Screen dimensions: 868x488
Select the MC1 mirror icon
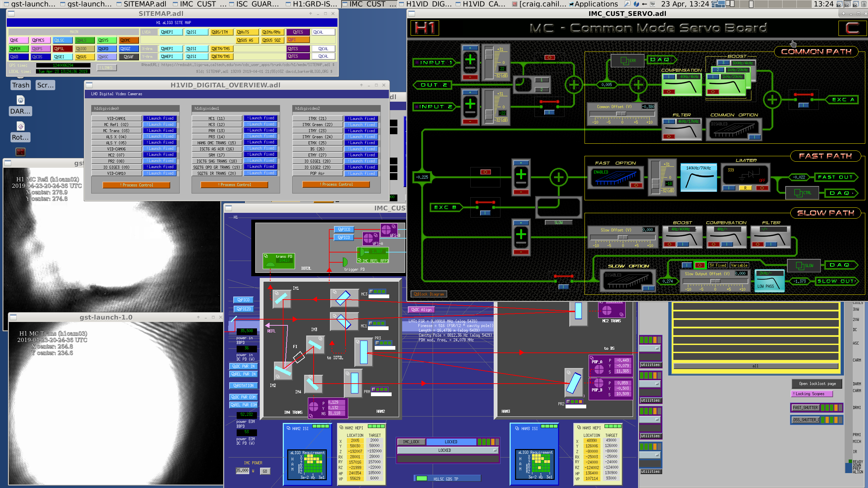coord(344,321)
